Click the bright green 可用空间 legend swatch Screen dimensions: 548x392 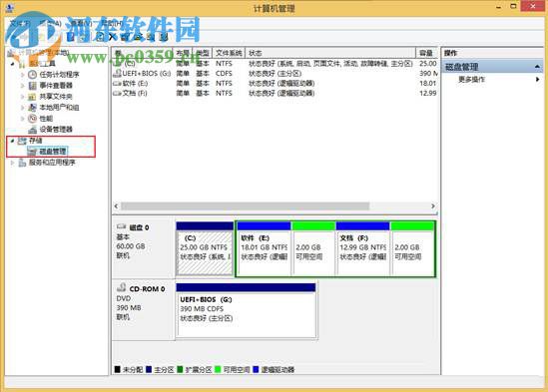point(218,369)
